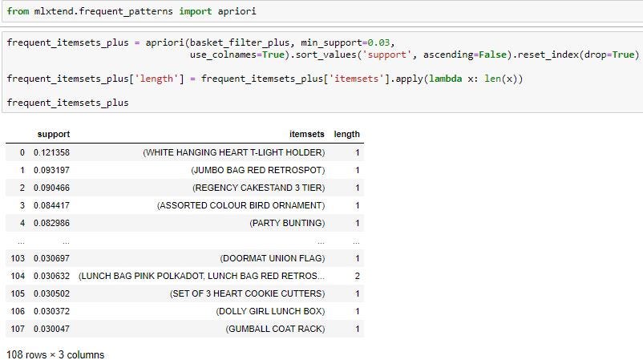This screenshot has width=643, height=364.
Task: Select support value 0.030632
Action: pyautogui.click(x=51, y=276)
